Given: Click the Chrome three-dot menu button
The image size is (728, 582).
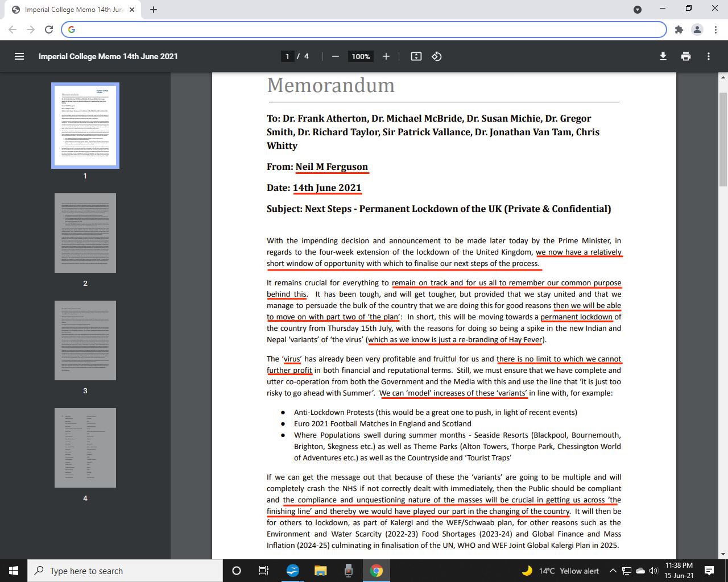Looking at the screenshot, I should [715, 30].
